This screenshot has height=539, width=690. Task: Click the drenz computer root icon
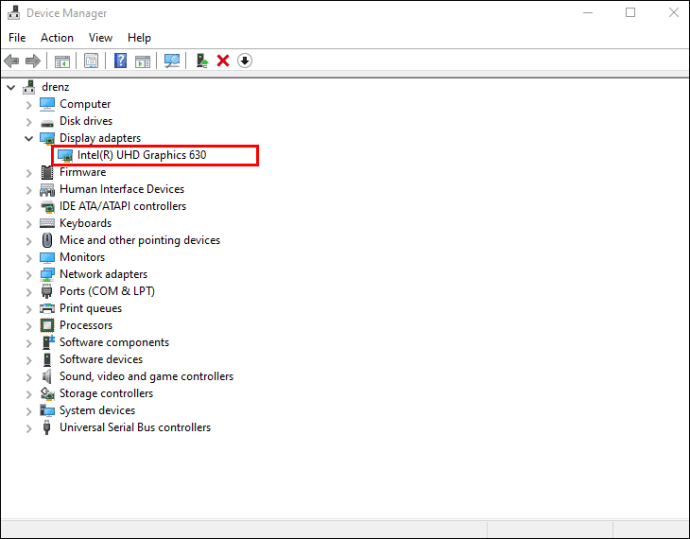click(29, 87)
